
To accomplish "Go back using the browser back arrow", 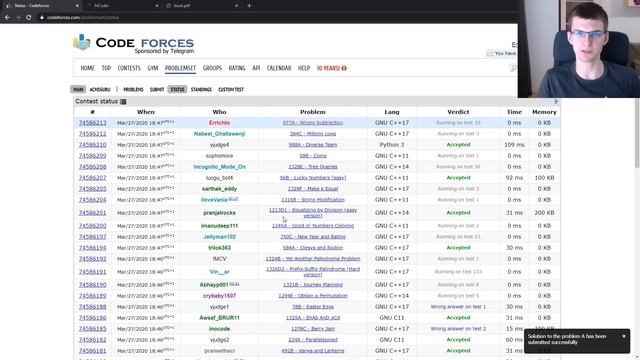I will pos(7,18).
